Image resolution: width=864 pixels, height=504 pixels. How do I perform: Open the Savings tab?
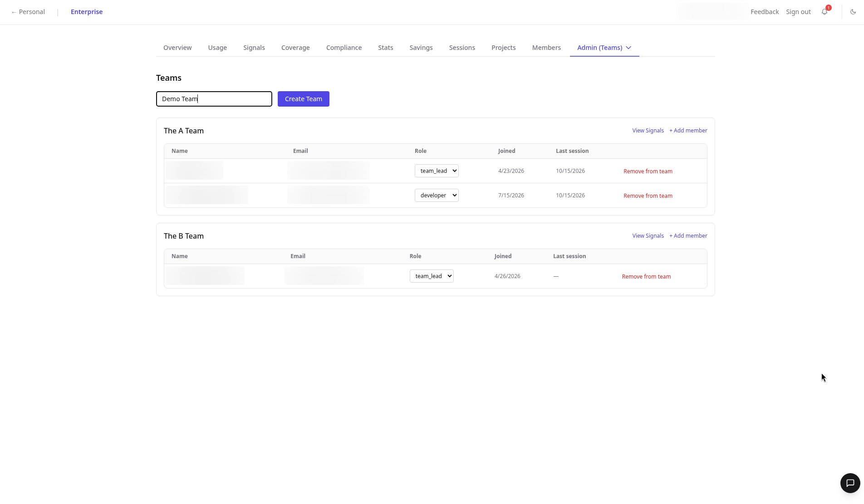click(421, 48)
